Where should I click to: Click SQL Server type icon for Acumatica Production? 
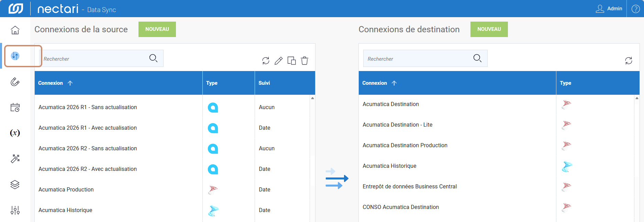[x=213, y=190]
